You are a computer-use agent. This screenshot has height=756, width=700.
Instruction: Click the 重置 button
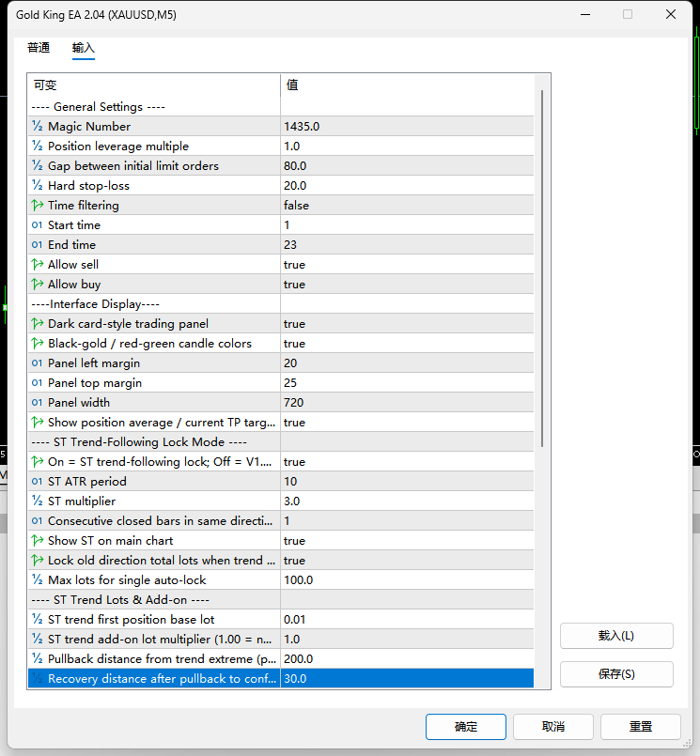tap(640, 727)
